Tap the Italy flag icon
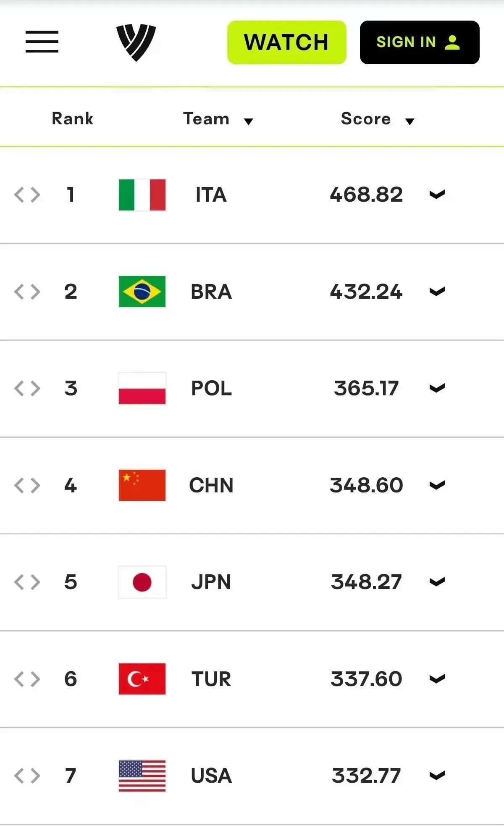This screenshot has width=504, height=826. [142, 195]
